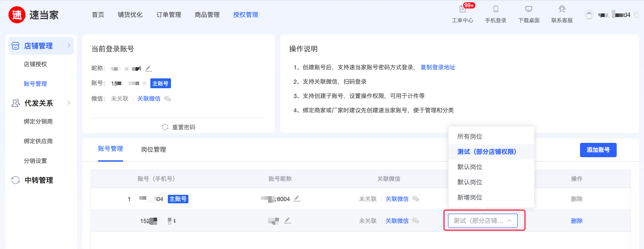644x249 pixels.
Task: Expand the 店铺管理 sidebar section
Action: [x=69, y=46]
